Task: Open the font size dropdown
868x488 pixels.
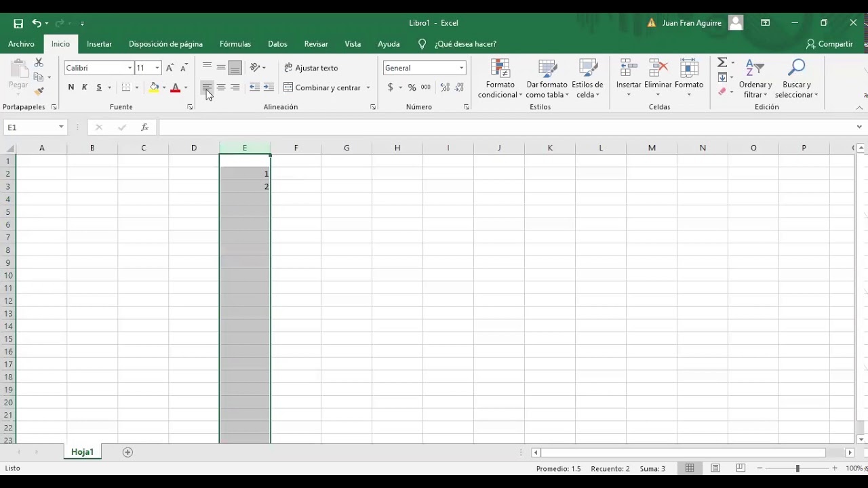Action: coord(157,68)
